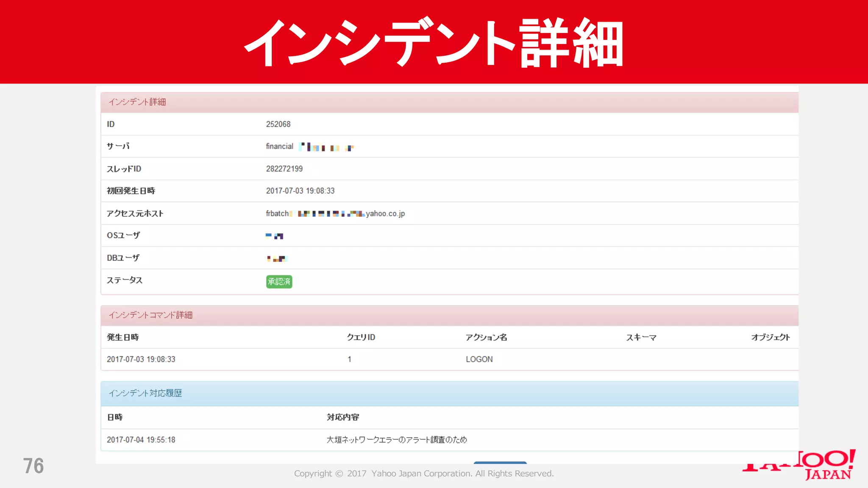The height and width of the screenshot is (488, 868).
Task: Click the 大垣ネットワークエラー response text
Action: point(396,440)
